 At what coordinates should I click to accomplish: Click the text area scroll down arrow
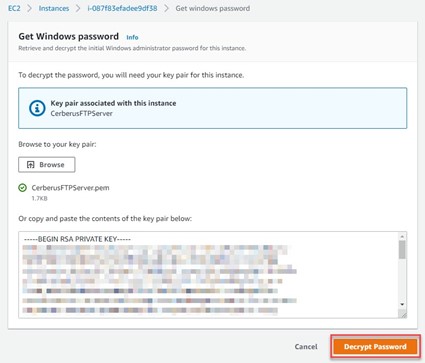point(402,304)
